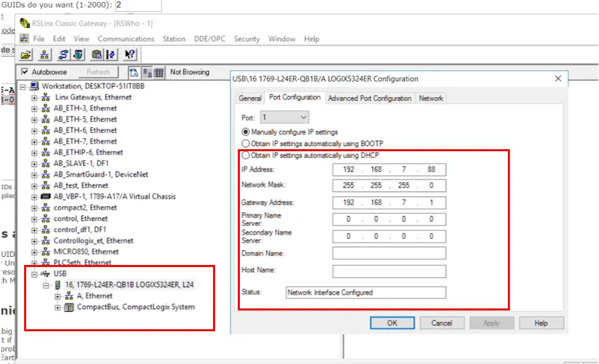The height and width of the screenshot is (364, 599).
Task: Click the Secondary Name Server field
Action: point(389,236)
